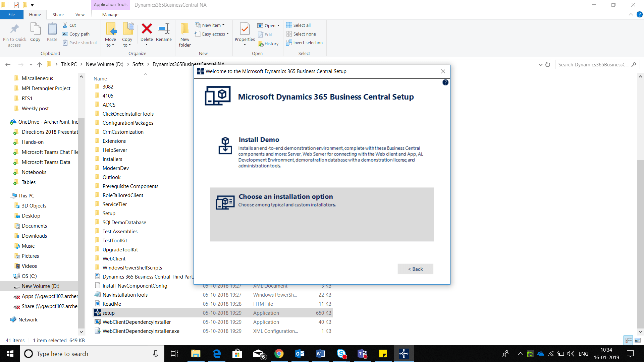
Task: Select Choose an installation option
Action: [321, 214]
